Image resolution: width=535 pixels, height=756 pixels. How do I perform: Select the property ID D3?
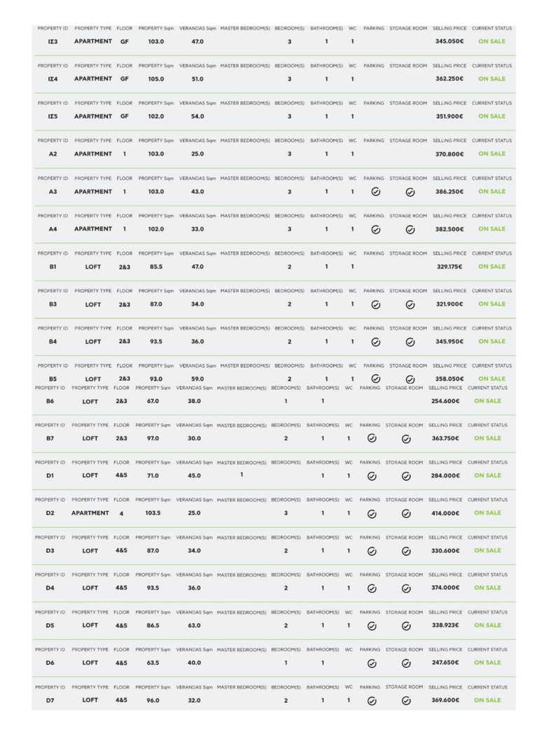click(x=50, y=550)
